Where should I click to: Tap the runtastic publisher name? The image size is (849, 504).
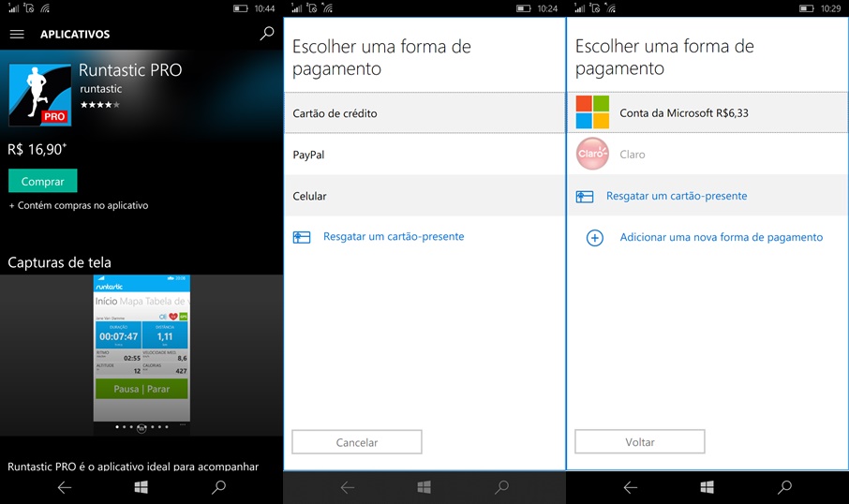[100, 89]
